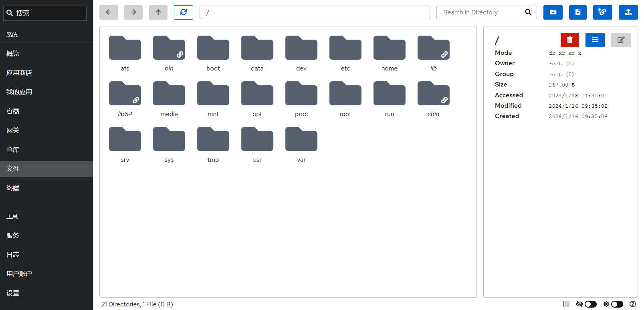644x310 pixels.
Task: Click the new folder icon button
Action: tap(553, 12)
